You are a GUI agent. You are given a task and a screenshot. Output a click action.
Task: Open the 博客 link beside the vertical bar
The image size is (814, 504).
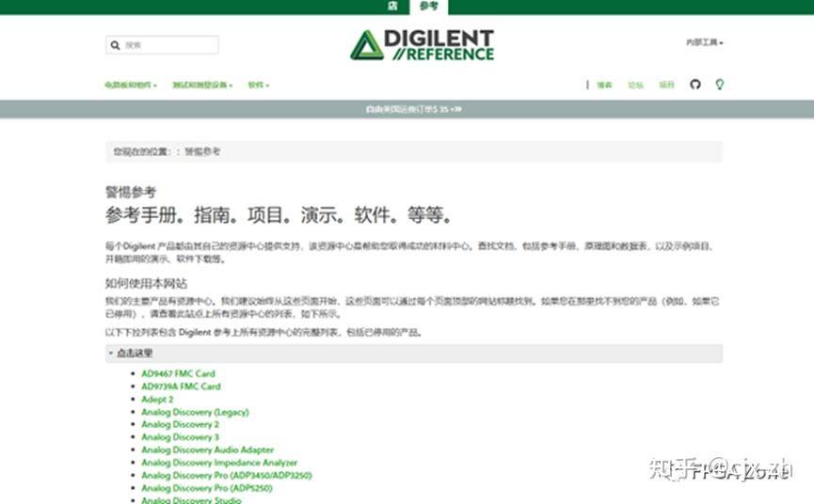(x=604, y=85)
